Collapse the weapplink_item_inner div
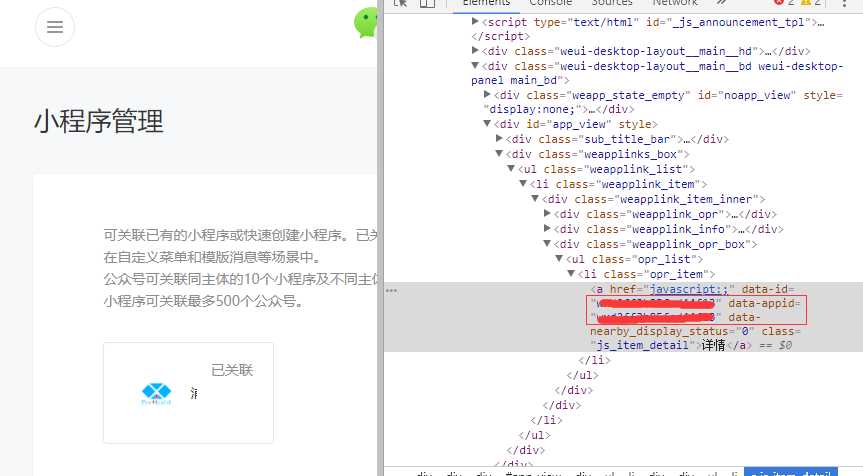 [535, 198]
